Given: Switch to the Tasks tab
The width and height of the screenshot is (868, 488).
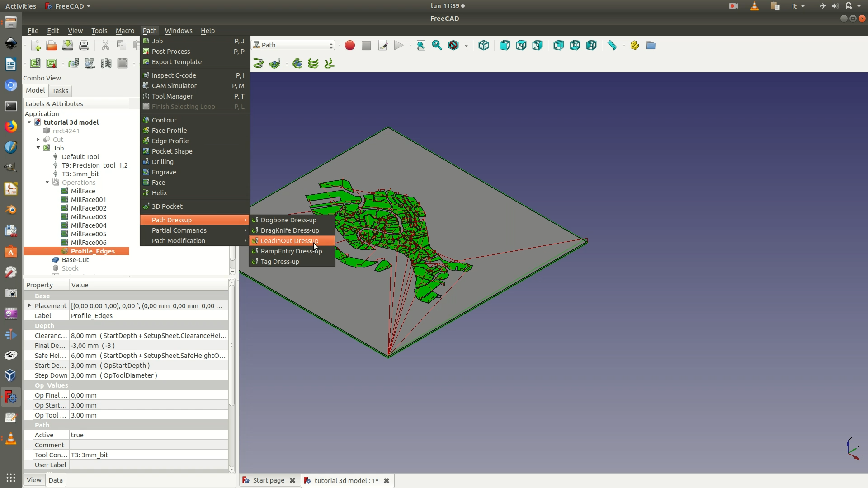Looking at the screenshot, I should point(60,91).
